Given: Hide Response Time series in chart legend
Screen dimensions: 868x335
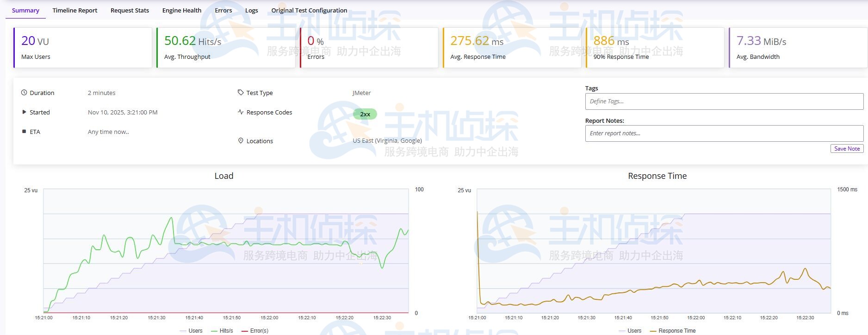Looking at the screenshot, I should [673, 331].
